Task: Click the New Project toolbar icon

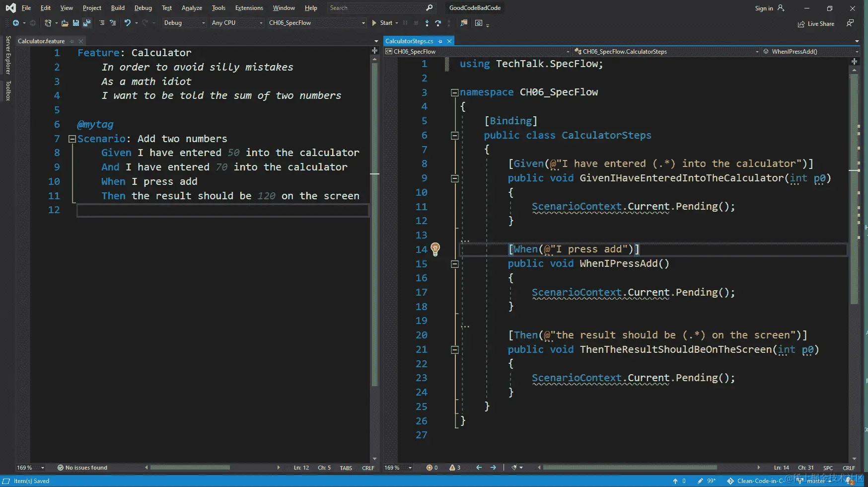Action: pyautogui.click(x=48, y=23)
